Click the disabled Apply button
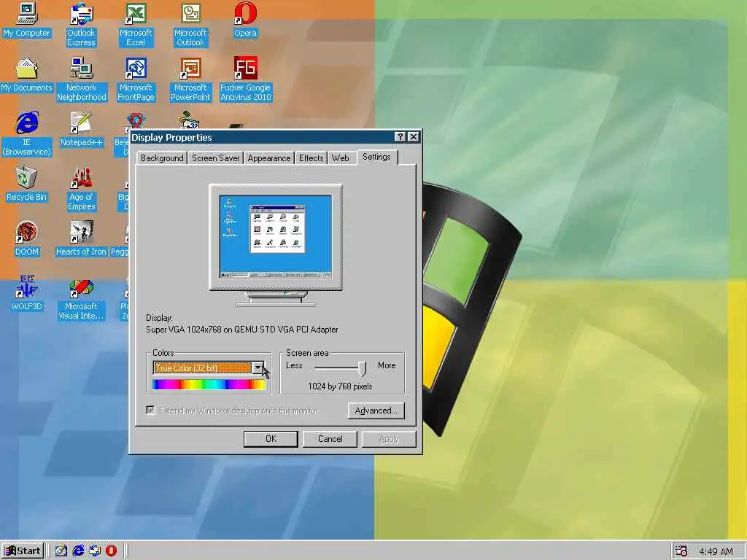Image resolution: width=747 pixels, height=560 pixels. (x=389, y=439)
